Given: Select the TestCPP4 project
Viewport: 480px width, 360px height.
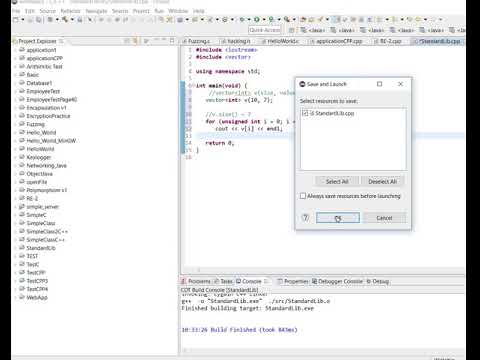Looking at the screenshot, I should (37, 289).
